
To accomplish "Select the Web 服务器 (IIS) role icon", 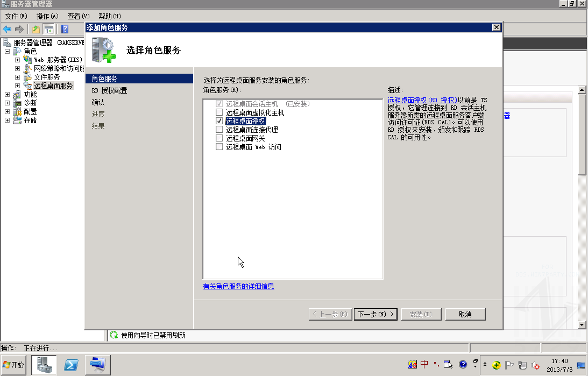I will pos(27,60).
